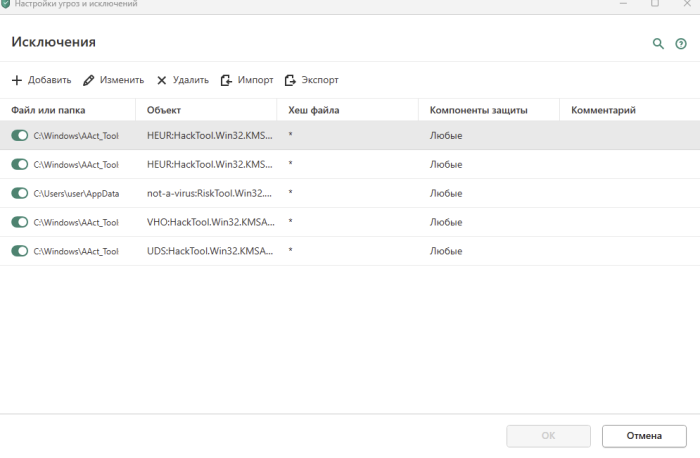Add a new exclusion with Добавить

(x=41, y=80)
